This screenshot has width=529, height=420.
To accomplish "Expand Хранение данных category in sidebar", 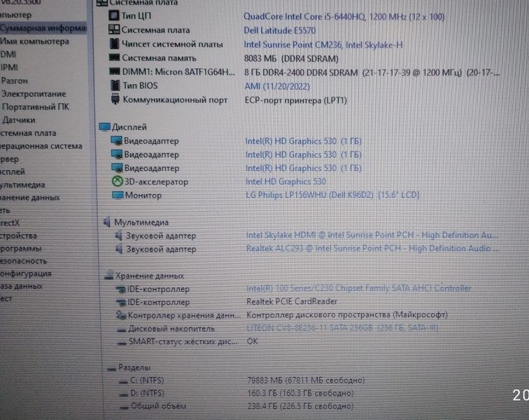I will click(29, 197).
